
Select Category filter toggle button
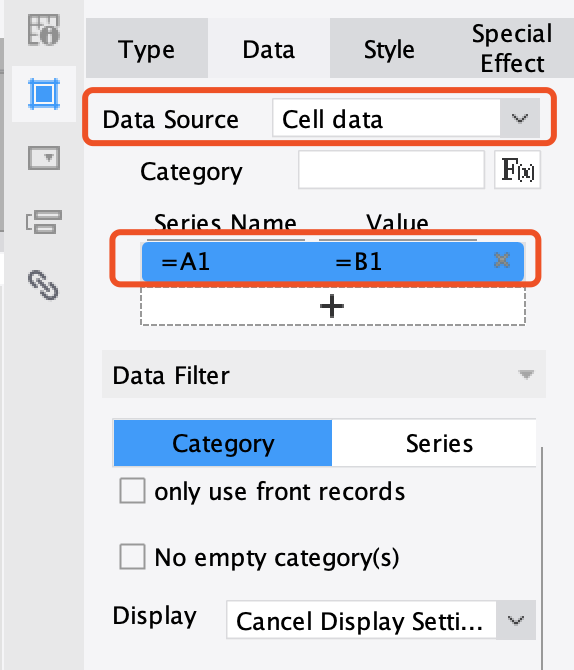[x=223, y=443]
